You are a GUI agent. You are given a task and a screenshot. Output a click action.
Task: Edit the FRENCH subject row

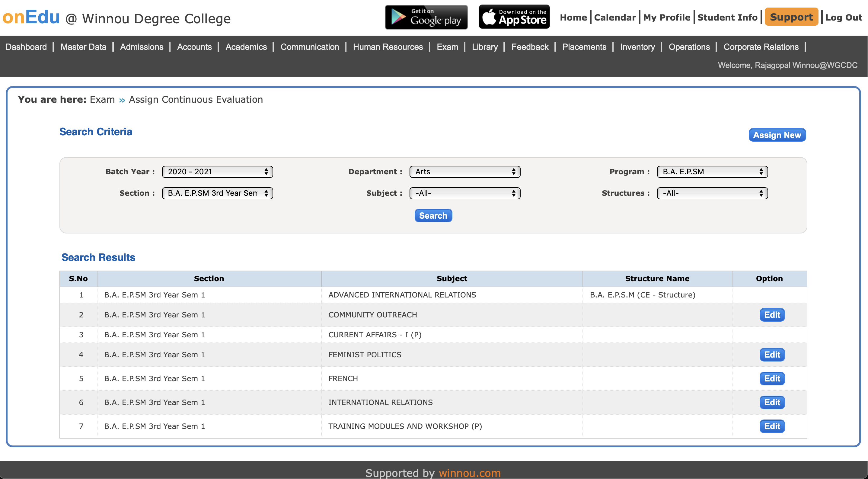point(772,378)
